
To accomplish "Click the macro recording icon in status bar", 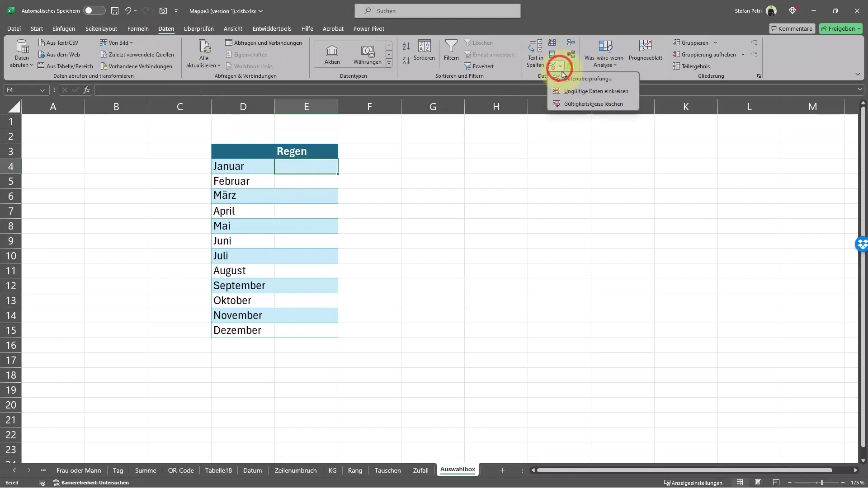I will (x=42, y=483).
